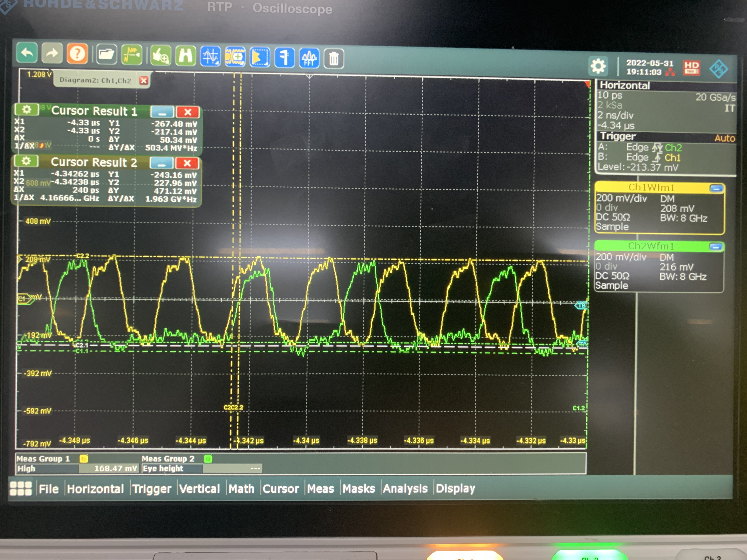Image resolution: width=747 pixels, height=560 pixels.
Task: Open the FFT analysis icon
Action: tap(309, 58)
